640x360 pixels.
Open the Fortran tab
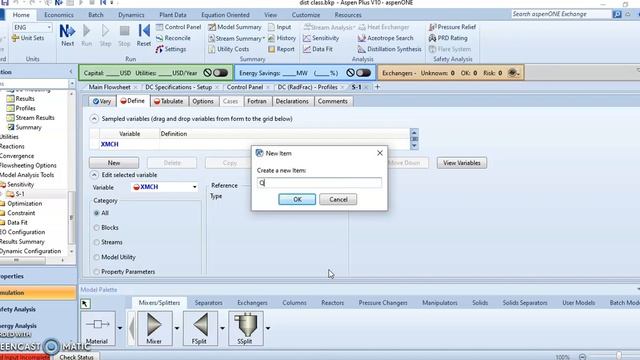[x=257, y=101]
